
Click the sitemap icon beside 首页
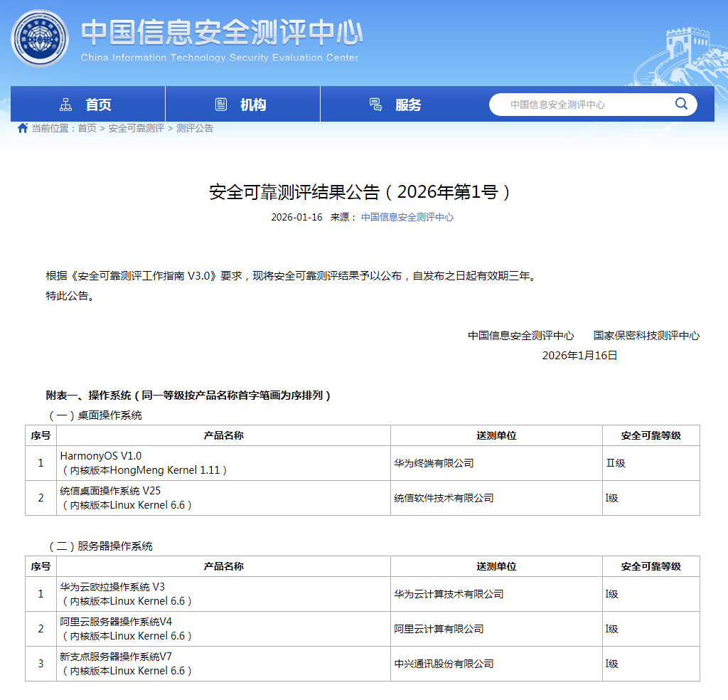(x=66, y=104)
